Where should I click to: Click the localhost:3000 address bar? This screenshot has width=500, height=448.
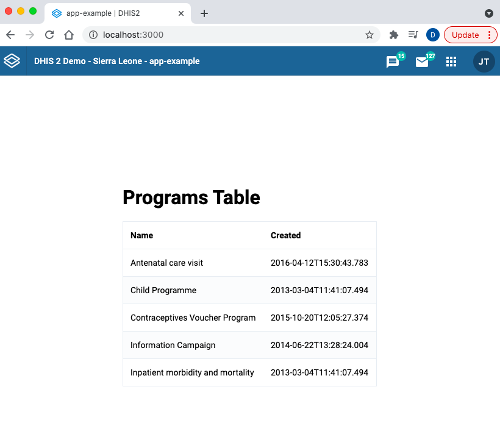[x=232, y=35]
